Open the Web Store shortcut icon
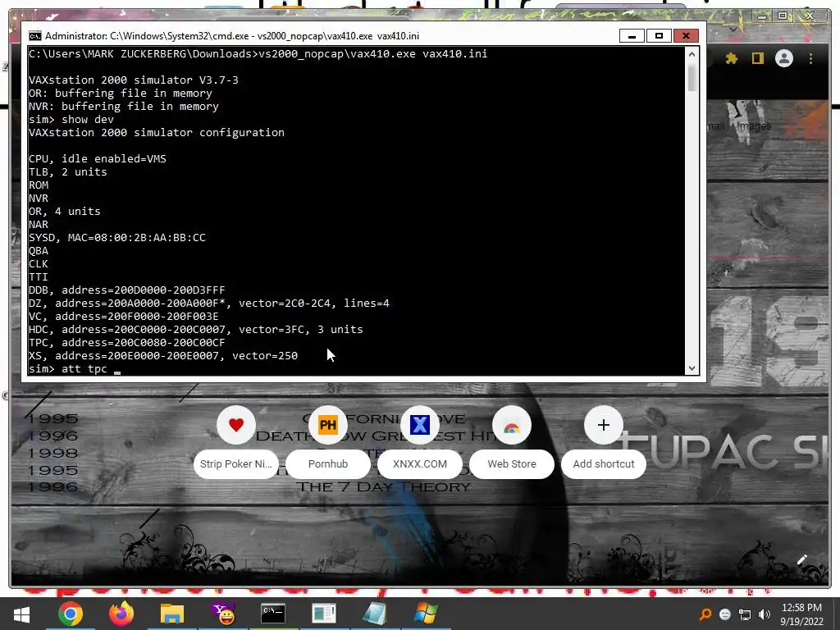This screenshot has height=630, width=840. 512,426
